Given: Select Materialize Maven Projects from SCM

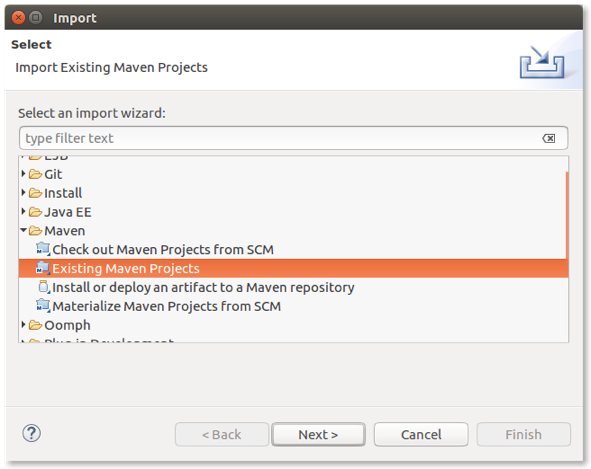Looking at the screenshot, I should pos(166,306).
